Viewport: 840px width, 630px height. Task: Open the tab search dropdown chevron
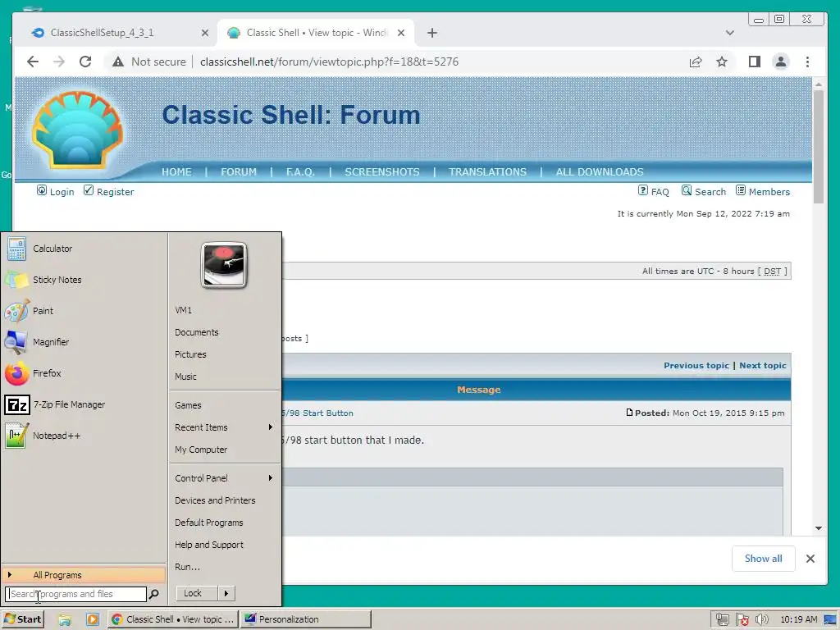click(x=729, y=33)
